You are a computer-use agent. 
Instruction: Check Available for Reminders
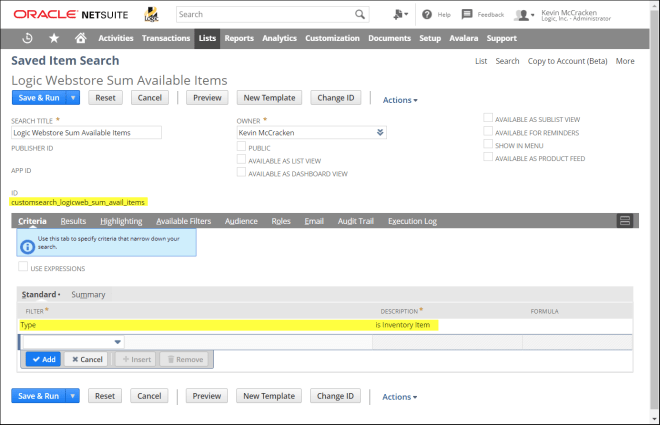488,131
